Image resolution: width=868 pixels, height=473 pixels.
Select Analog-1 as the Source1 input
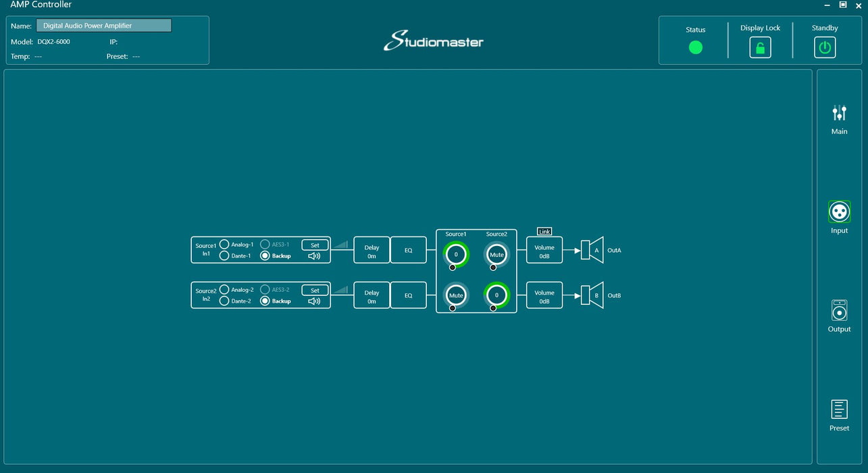click(x=224, y=245)
